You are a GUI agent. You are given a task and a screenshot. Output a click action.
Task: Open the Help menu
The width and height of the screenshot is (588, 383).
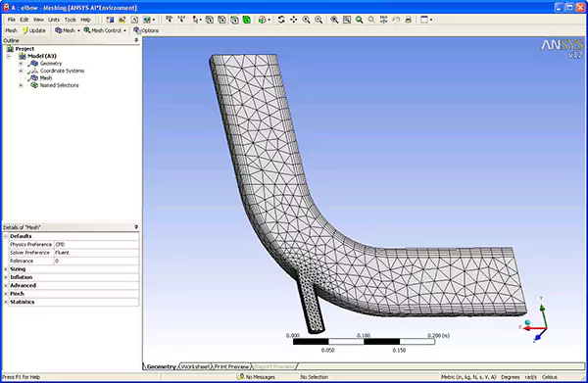[86, 20]
